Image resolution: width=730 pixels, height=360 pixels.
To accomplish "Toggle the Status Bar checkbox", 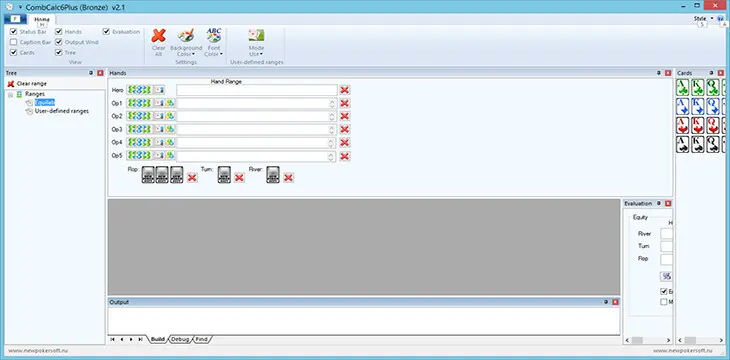I will pos(14,32).
